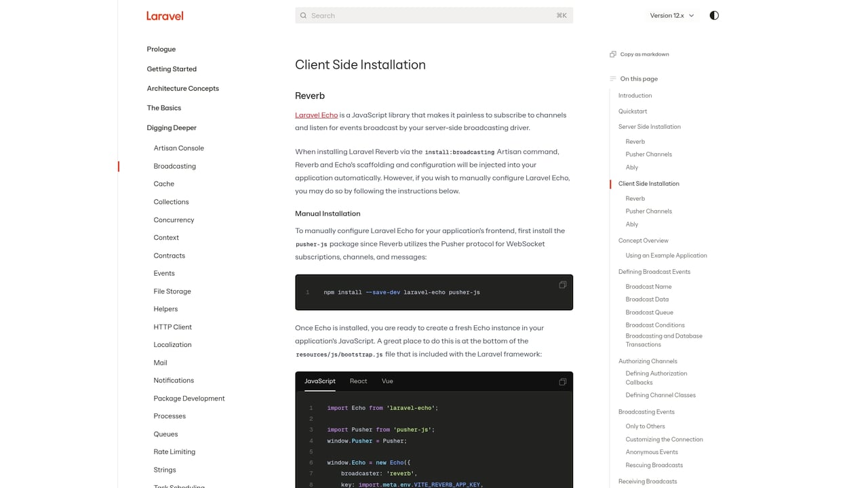Click the On this page list icon
The image size is (868, 488).
[x=612, y=79]
